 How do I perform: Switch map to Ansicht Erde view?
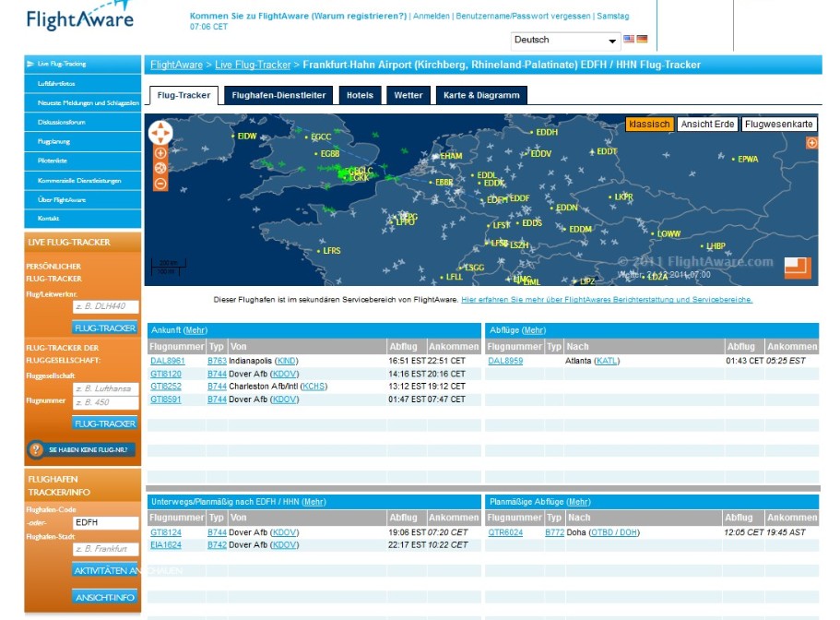[x=707, y=124]
